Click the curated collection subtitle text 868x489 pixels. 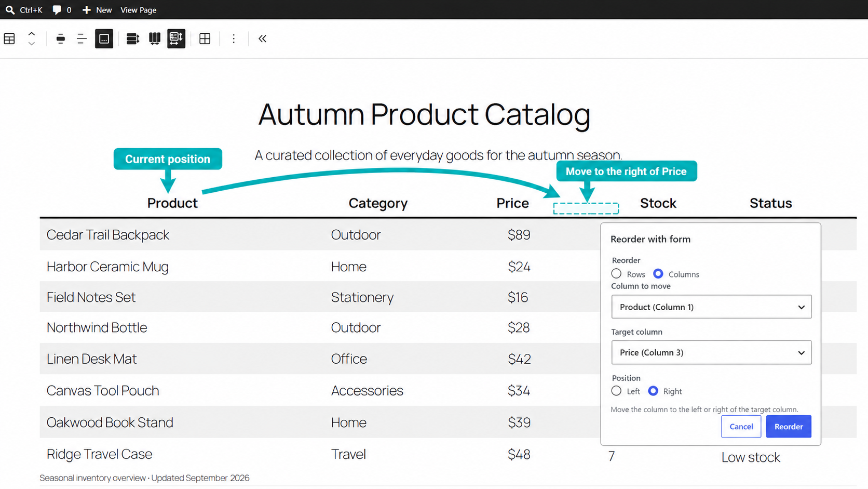(x=438, y=155)
